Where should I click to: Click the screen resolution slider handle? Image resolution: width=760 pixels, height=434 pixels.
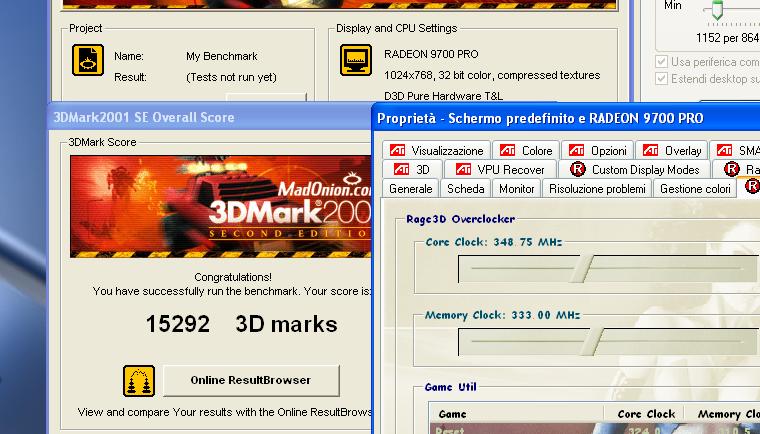(x=717, y=10)
